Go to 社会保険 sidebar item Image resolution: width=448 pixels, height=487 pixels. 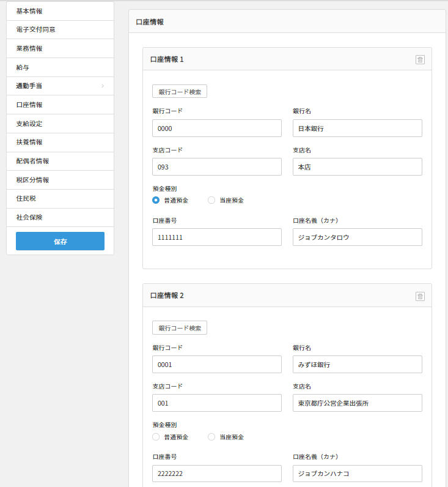(60, 217)
